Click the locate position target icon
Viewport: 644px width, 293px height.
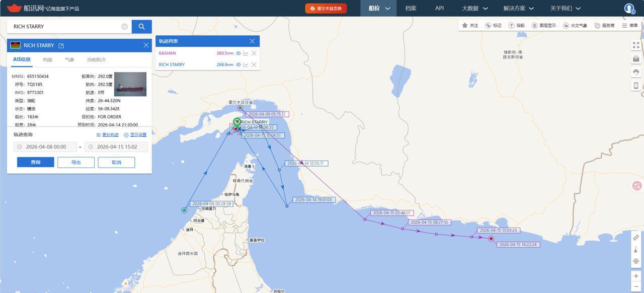[636, 261]
